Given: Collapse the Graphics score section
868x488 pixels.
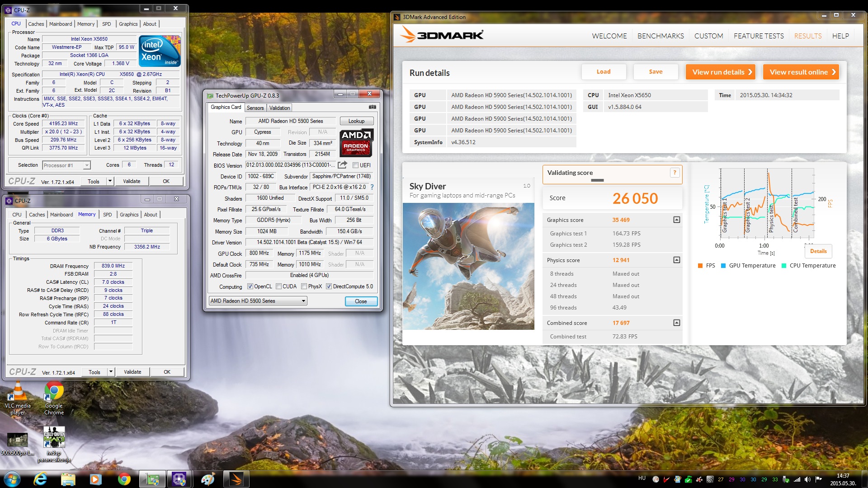Looking at the screenshot, I should tap(676, 220).
